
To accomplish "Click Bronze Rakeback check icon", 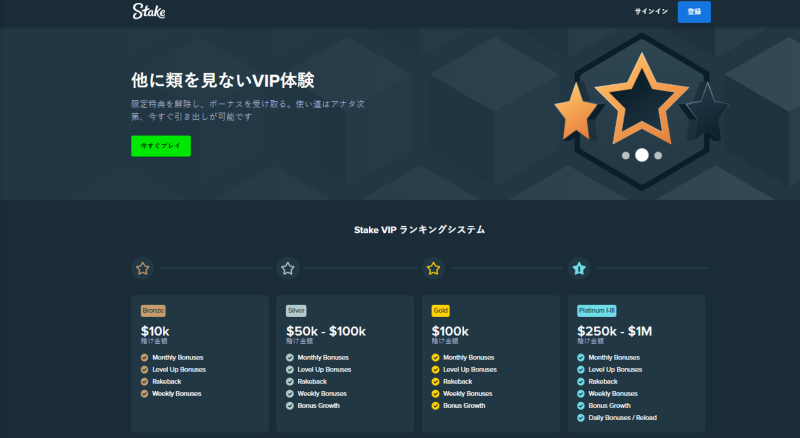I will pos(144,381).
